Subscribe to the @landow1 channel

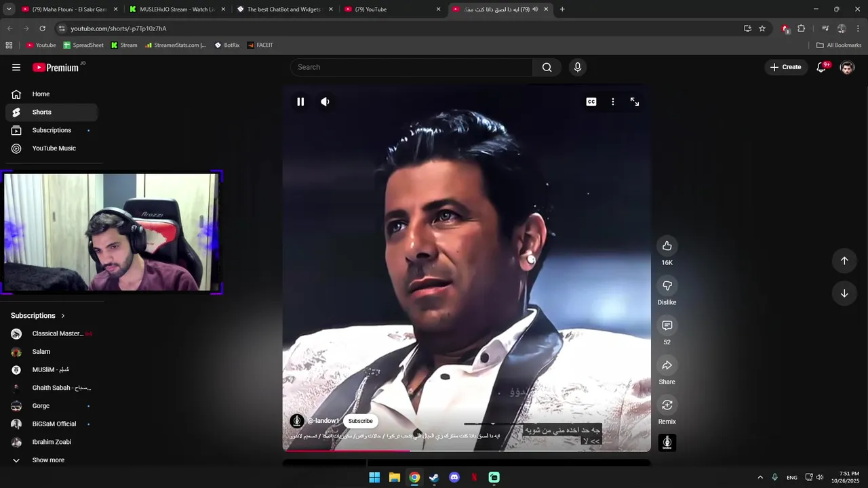[360, 421]
